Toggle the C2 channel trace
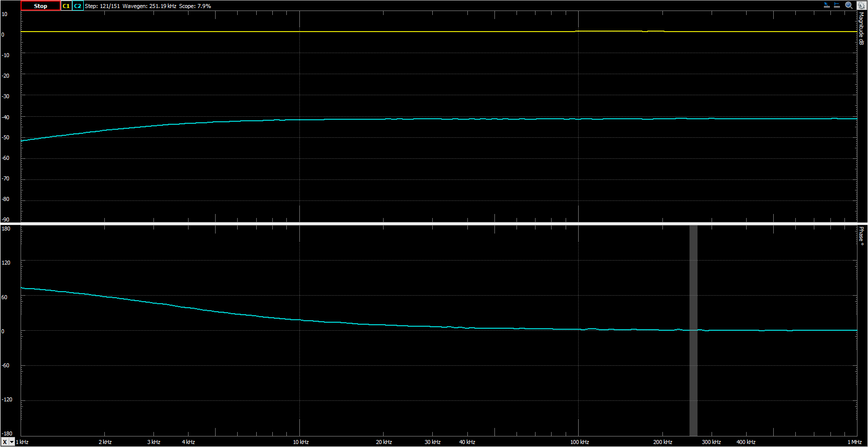Screen dimensions: 868x447 [x=78, y=6]
